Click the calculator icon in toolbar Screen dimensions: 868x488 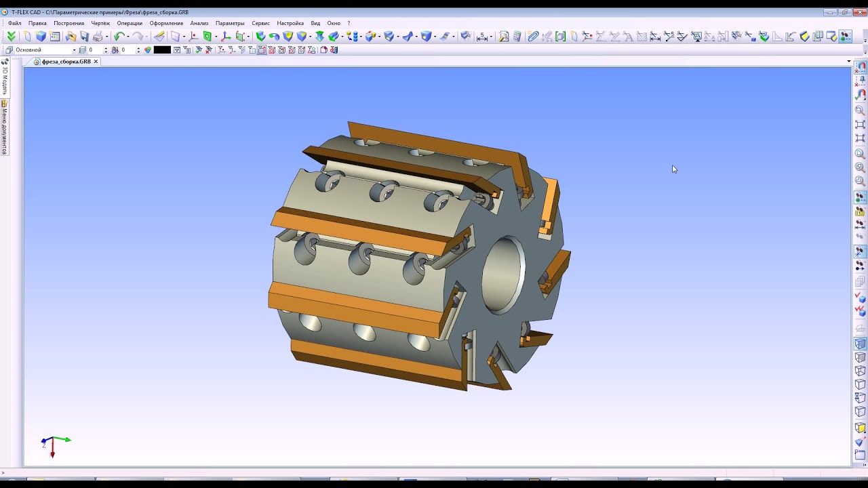click(x=517, y=37)
